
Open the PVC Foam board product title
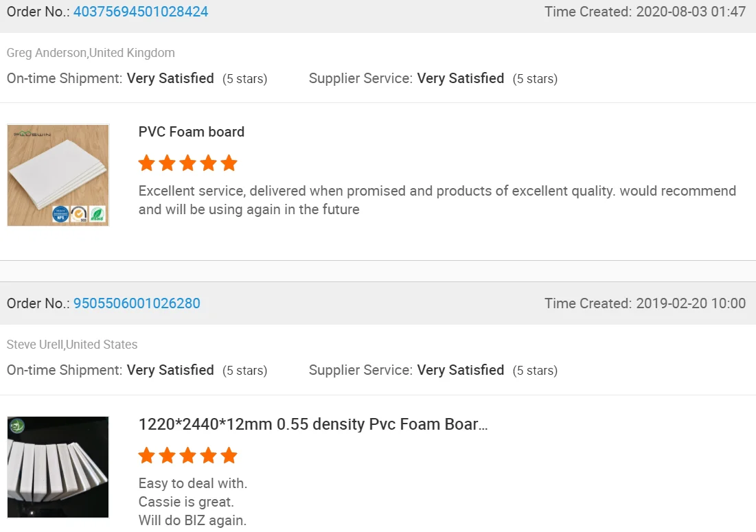[x=192, y=132]
